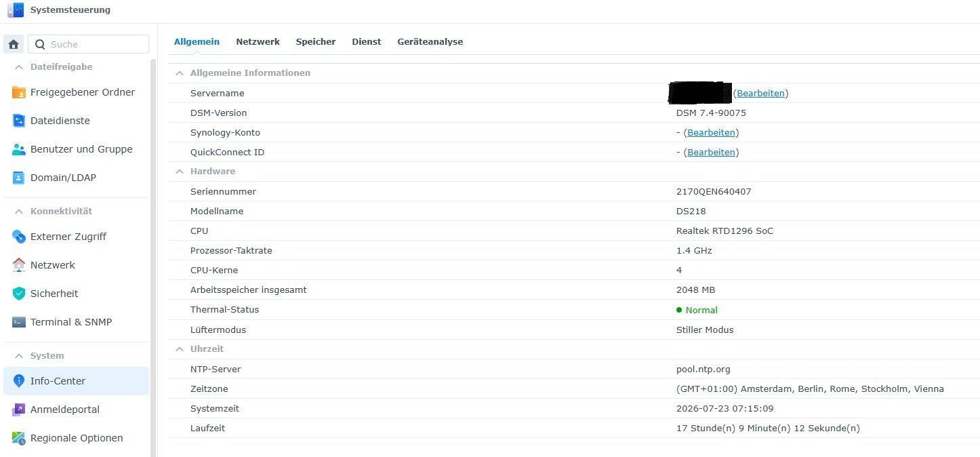Image resolution: width=980 pixels, height=457 pixels.
Task: Open the Terminal & SNMP icon
Action: (x=19, y=322)
